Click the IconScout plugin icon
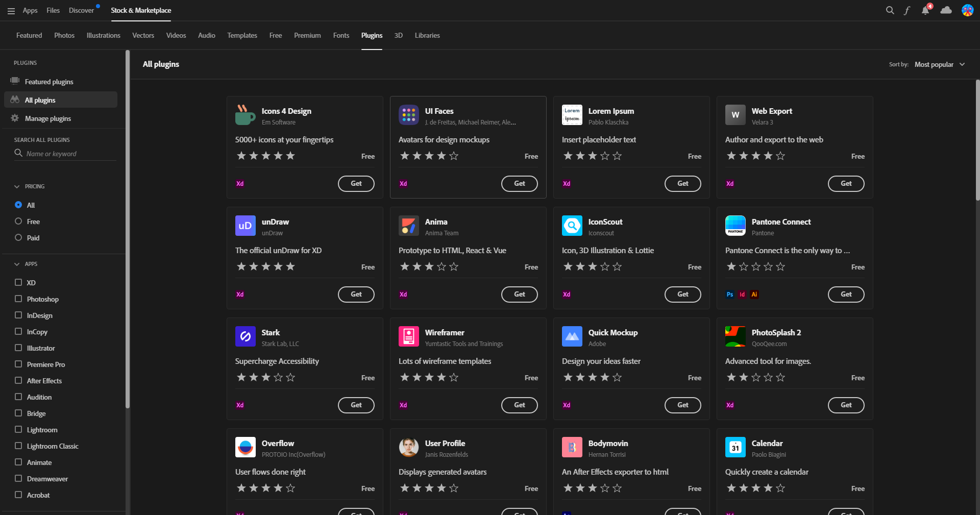The height and width of the screenshot is (515, 980). pos(572,226)
